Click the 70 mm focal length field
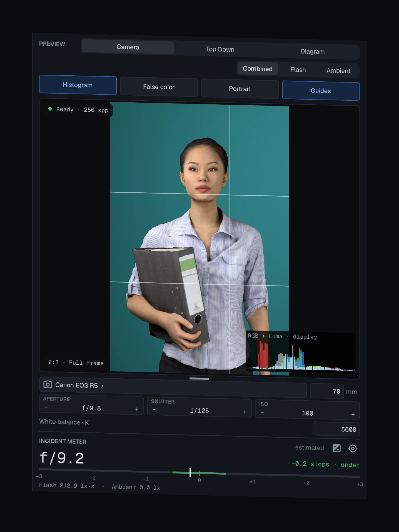Viewport: 399px width, 532px height. (327, 391)
